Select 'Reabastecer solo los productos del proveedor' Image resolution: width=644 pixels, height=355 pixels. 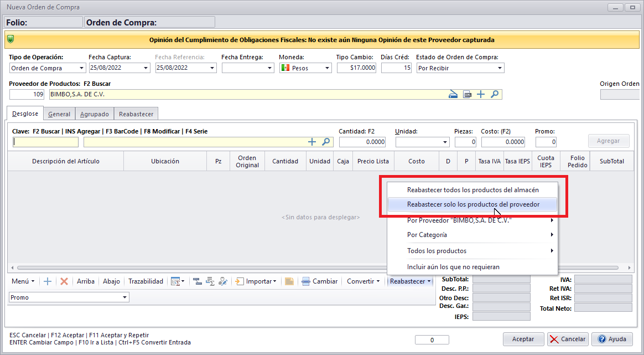point(472,204)
